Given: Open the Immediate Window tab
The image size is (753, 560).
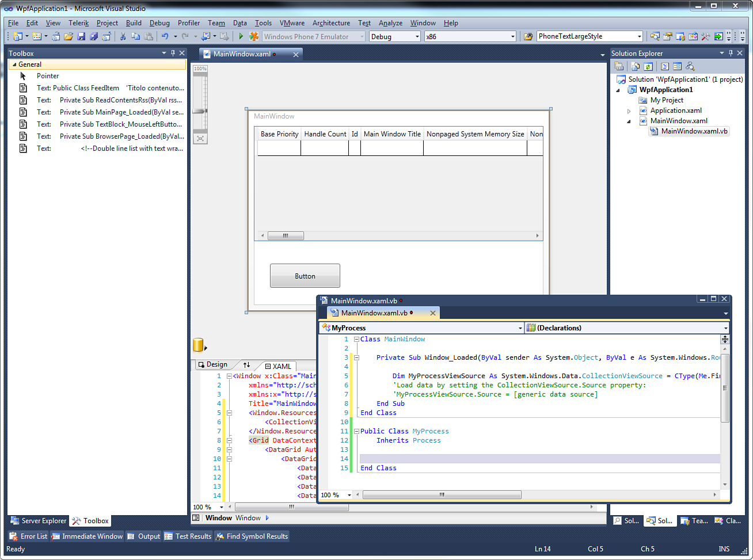Looking at the screenshot, I should [x=87, y=536].
